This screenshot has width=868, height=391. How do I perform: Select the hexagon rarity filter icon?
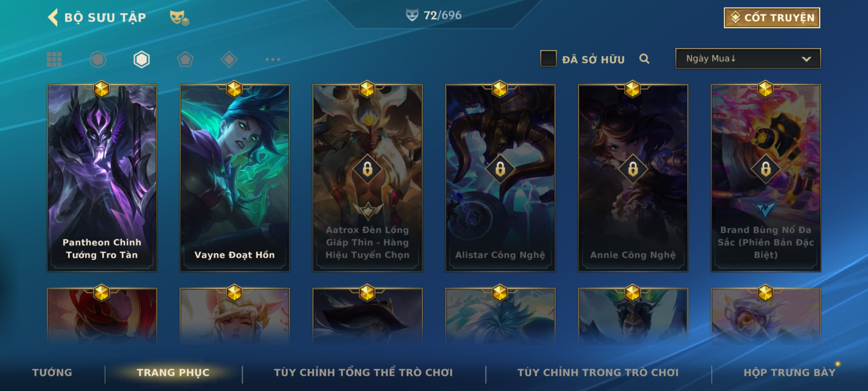tap(141, 59)
